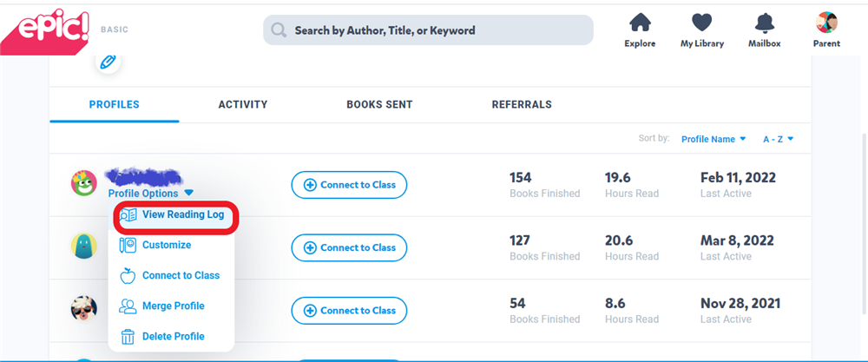This screenshot has width=868, height=362.
Task: Select View Reading Log menu item
Action: coord(182,214)
